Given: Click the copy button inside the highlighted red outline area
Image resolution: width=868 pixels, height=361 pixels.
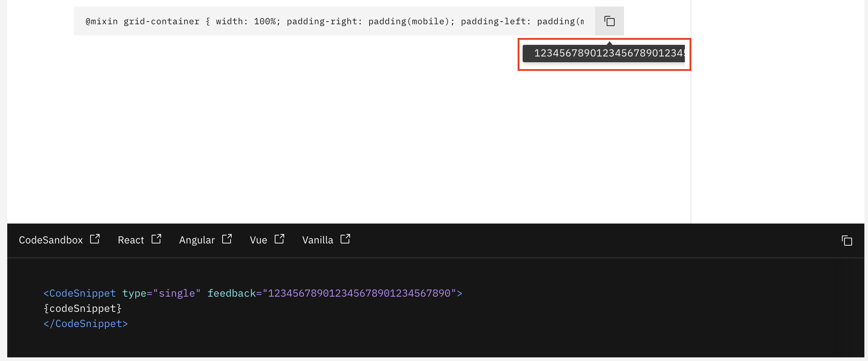Looking at the screenshot, I should tap(609, 21).
